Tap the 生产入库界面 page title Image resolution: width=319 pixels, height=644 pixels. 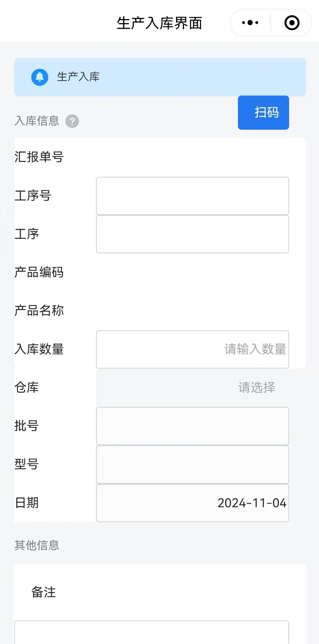point(159,23)
